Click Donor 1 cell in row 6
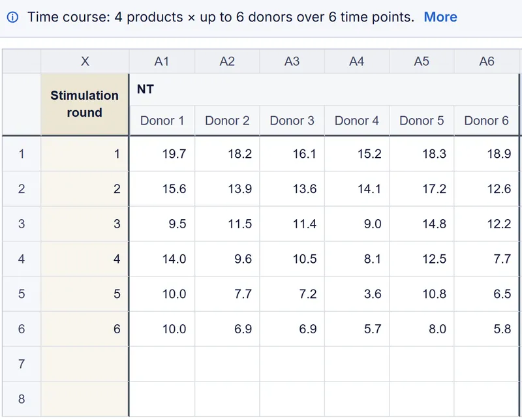Image resolution: width=522 pixels, height=420 pixels. point(162,329)
